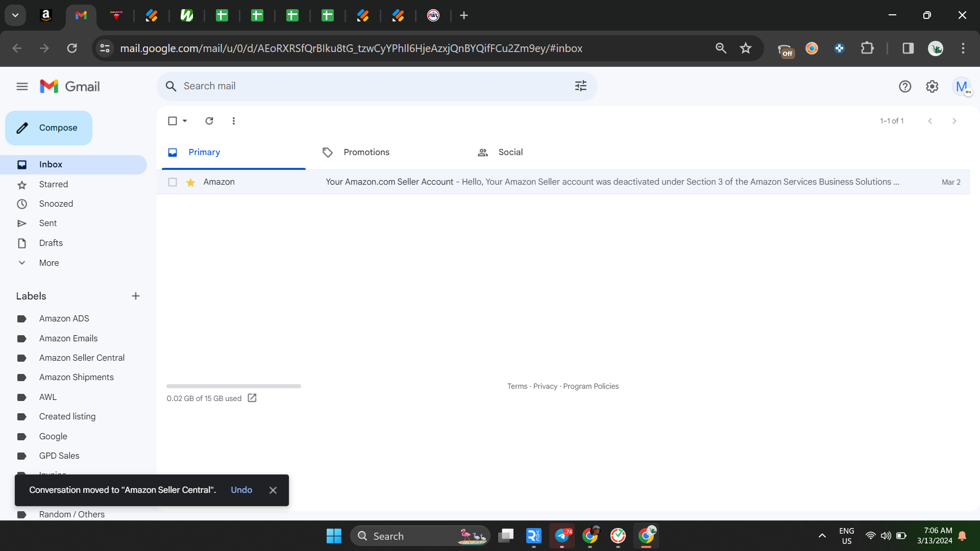Open Chrome three-dot menu

[963, 48]
